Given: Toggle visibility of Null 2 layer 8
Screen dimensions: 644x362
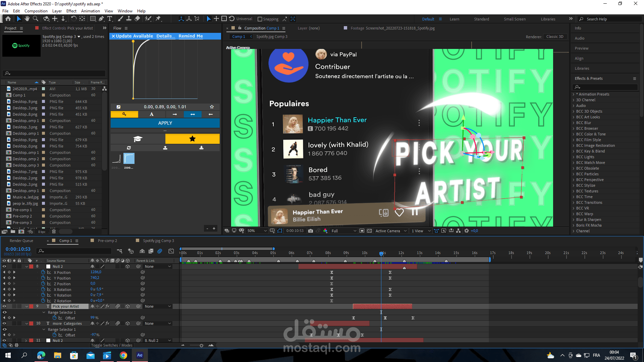Looking at the screenshot, I should point(4,266).
